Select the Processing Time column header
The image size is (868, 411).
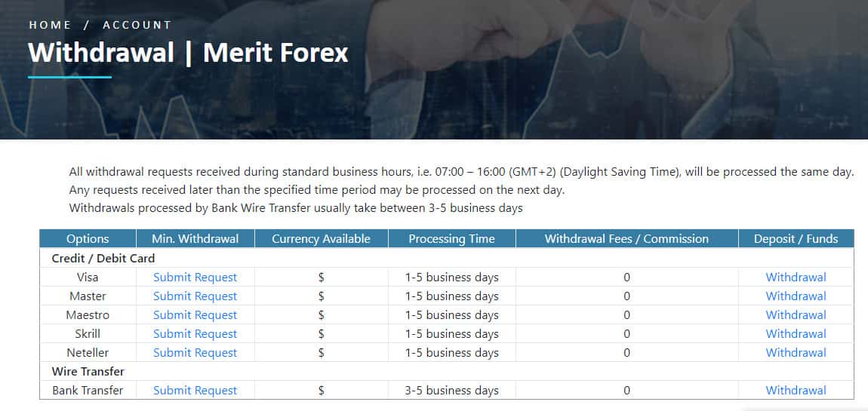pyautogui.click(x=451, y=239)
